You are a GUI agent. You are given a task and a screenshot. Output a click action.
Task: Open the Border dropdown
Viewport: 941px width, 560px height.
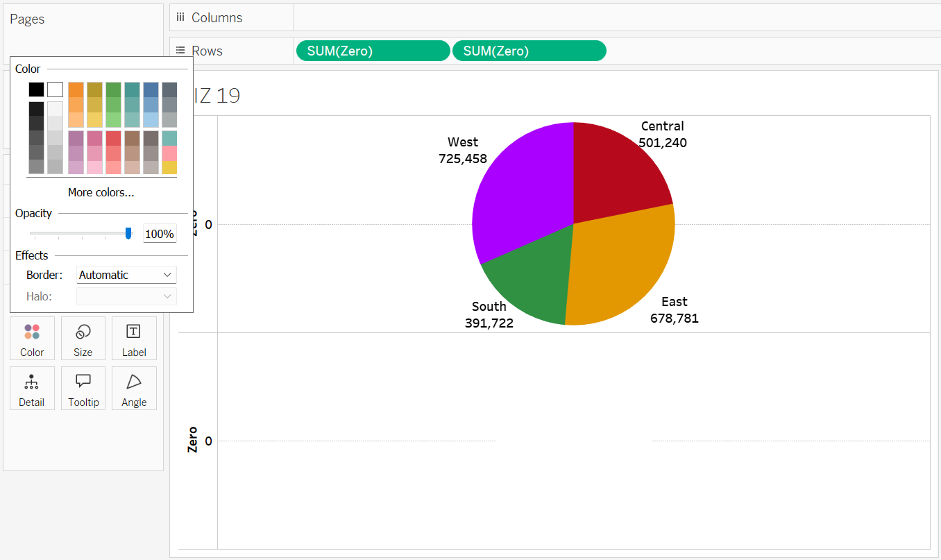(x=126, y=275)
